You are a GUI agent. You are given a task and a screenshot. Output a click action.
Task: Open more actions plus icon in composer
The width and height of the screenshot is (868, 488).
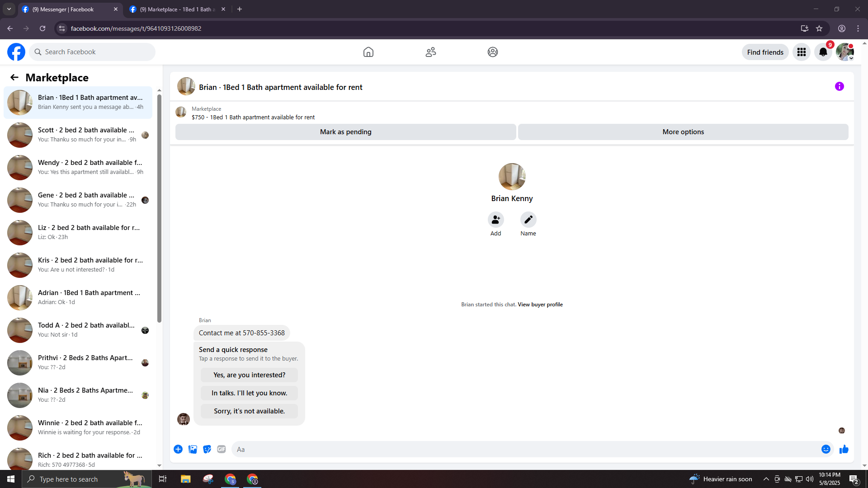(178, 449)
